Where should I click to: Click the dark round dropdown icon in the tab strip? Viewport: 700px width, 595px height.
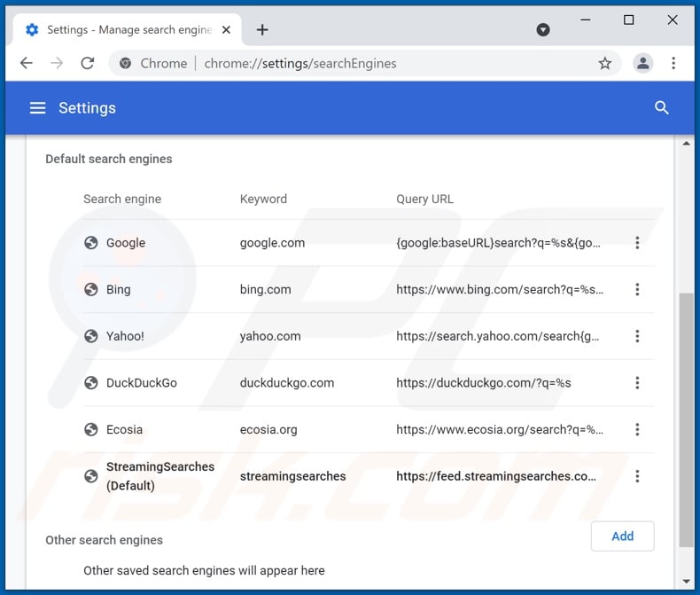(543, 30)
